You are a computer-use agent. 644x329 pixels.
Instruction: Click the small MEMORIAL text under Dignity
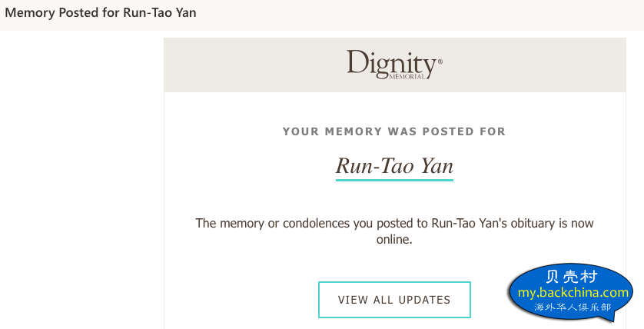click(407, 77)
